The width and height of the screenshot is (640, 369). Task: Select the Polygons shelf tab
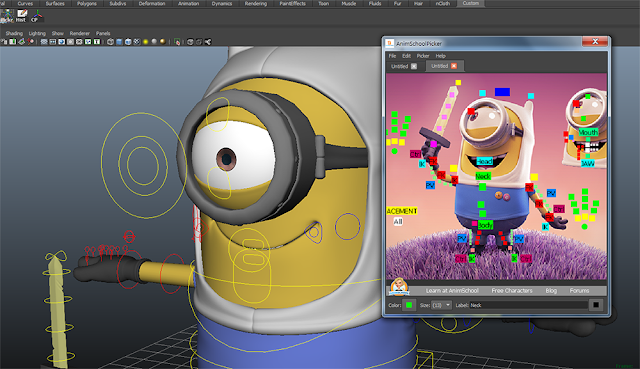click(87, 3)
